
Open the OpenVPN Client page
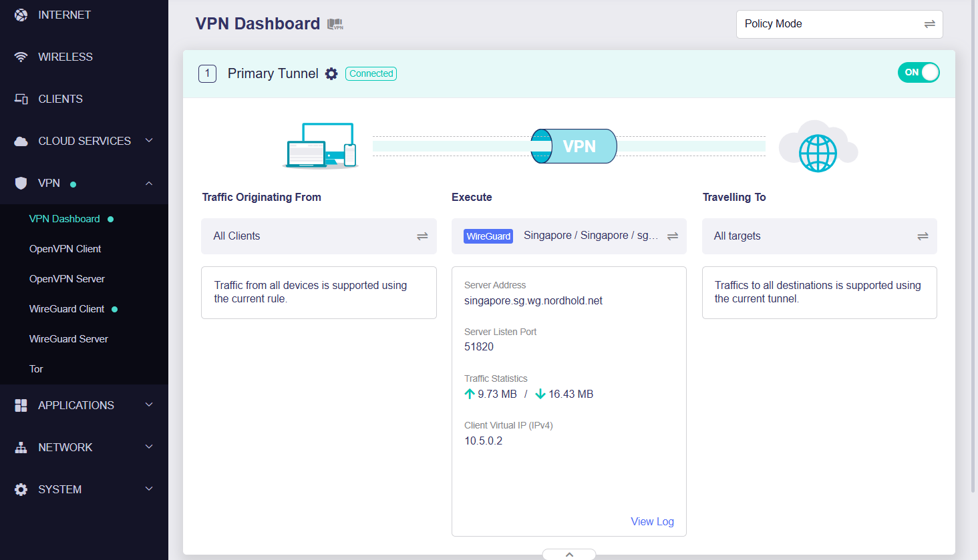(65, 249)
